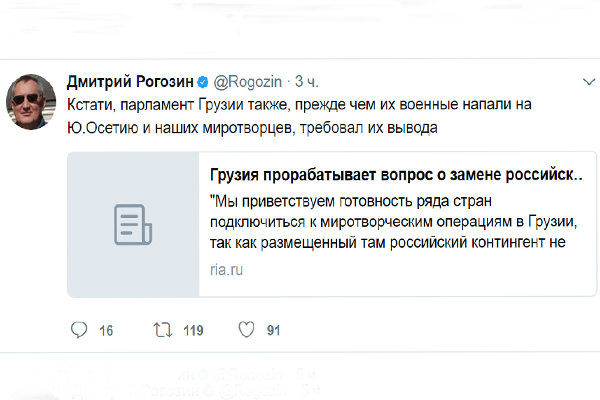Click the author name Дмитрий Рогозин
This screenshot has height=400, width=600.
[130, 82]
